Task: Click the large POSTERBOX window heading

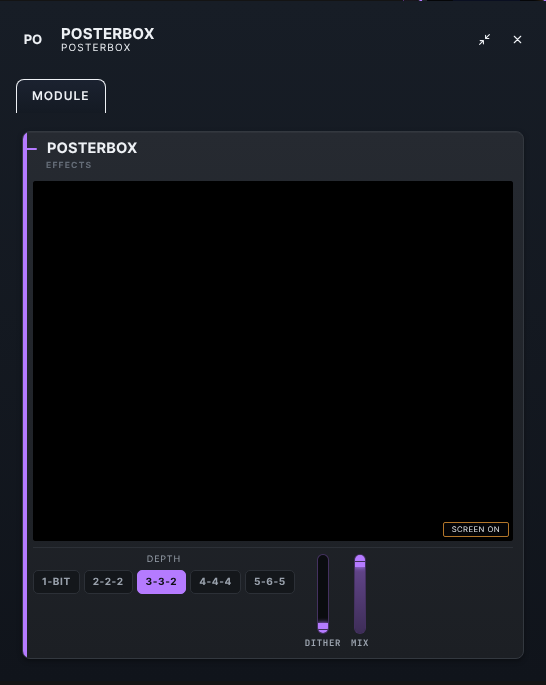Action: (x=107, y=34)
